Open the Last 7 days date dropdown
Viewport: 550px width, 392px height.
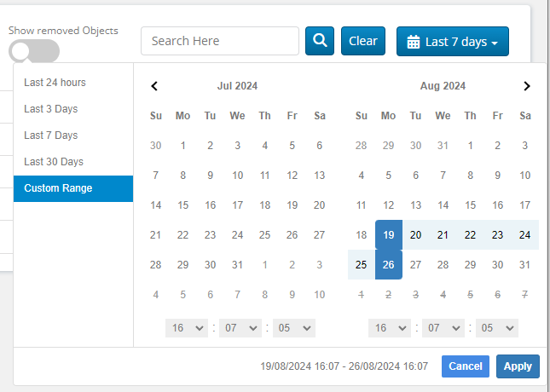tap(452, 42)
